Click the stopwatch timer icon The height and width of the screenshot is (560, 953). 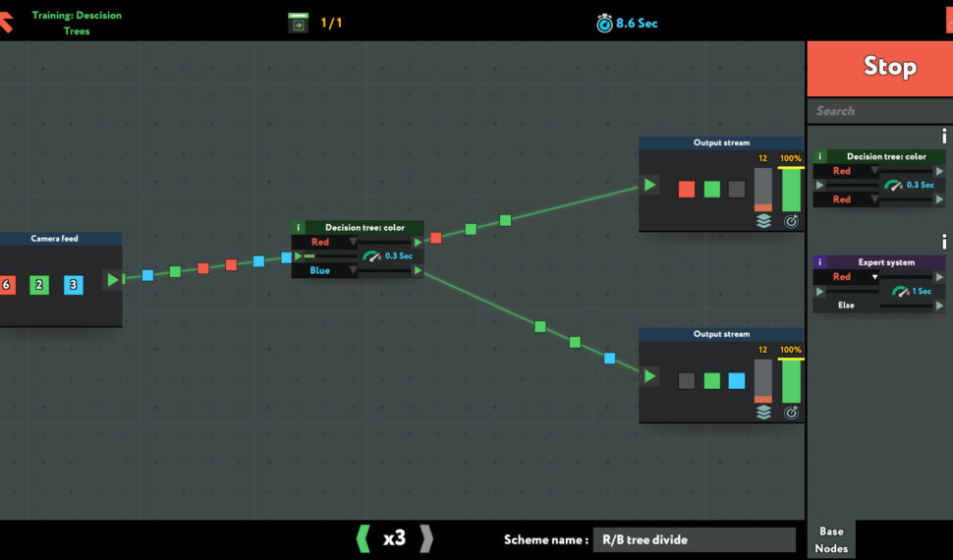point(604,23)
